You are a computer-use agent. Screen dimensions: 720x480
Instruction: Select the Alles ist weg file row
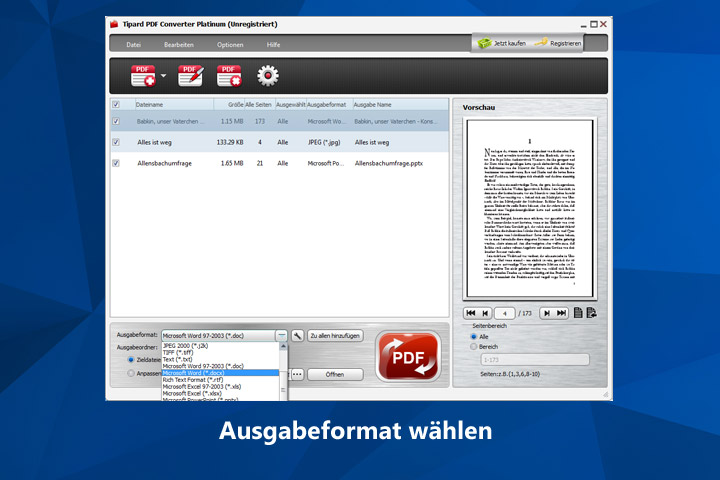pyautogui.click(x=280, y=142)
